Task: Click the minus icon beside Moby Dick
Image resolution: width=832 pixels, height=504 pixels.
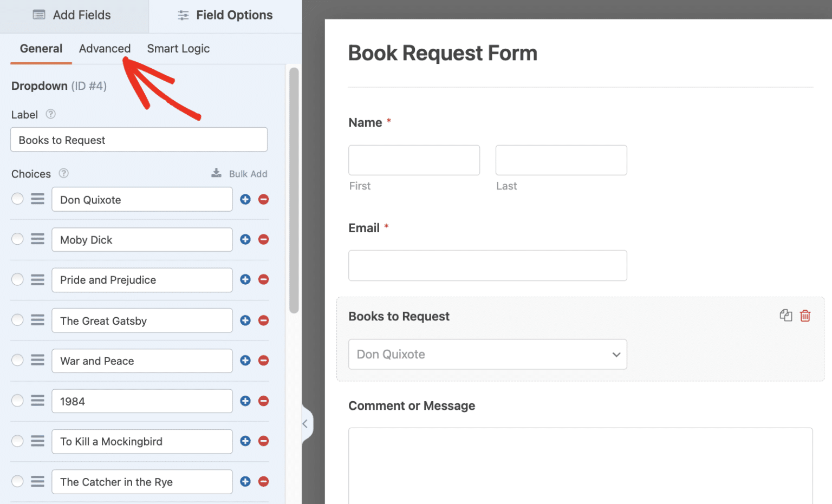Action: click(263, 239)
